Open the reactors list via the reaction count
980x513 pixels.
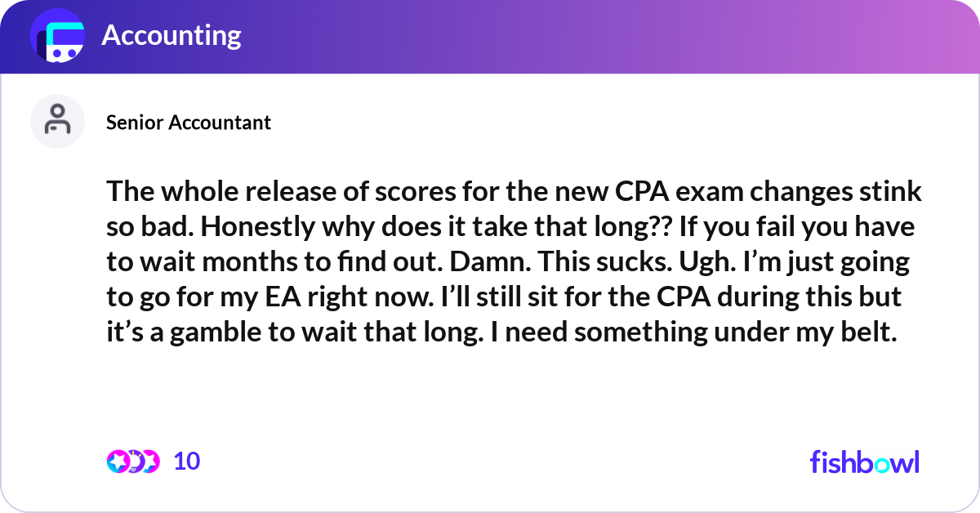click(186, 462)
